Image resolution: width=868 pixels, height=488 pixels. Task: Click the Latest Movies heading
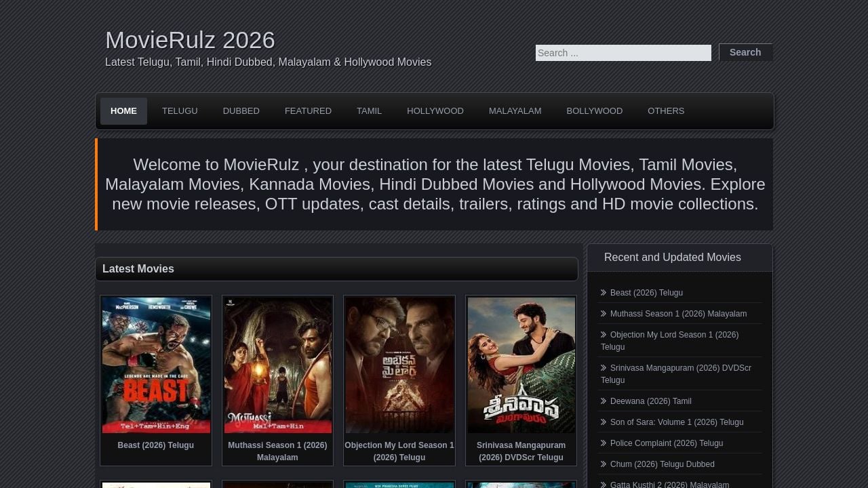point(138,269)
